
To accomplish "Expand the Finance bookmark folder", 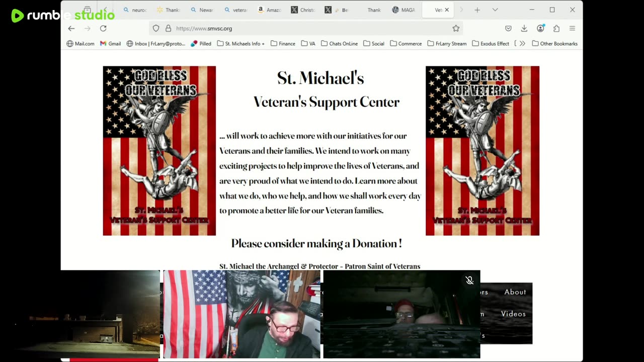I will pos(283,44).
